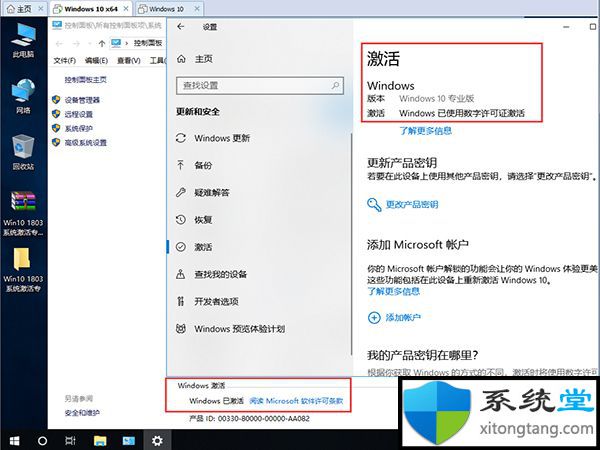Minimize the Settings window
The image size is (600, 450).
(x=566, y=27)
